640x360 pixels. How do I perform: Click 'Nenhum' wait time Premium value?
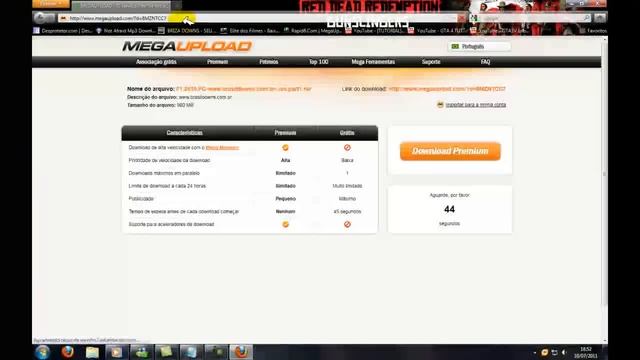[285, 211]
